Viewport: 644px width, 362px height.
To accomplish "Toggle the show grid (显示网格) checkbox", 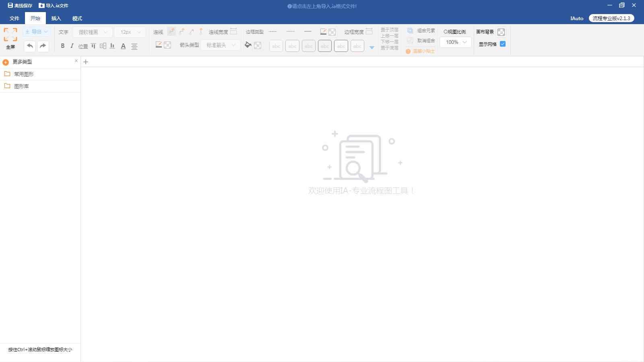I will pyautogui.click(x=503, y=44).
